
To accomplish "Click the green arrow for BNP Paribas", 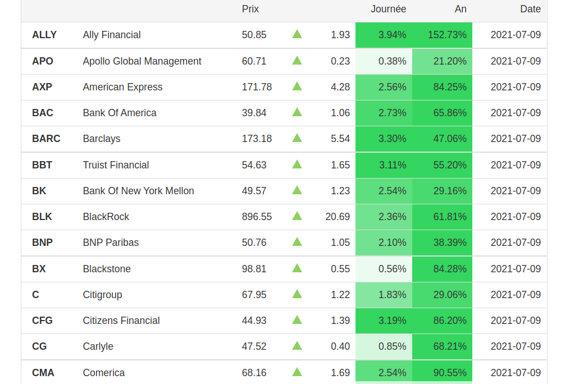I will 297,242.
